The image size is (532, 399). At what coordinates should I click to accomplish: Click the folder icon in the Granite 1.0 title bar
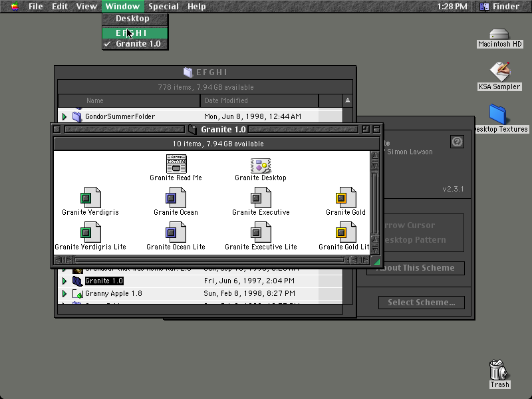coord(192,129)
